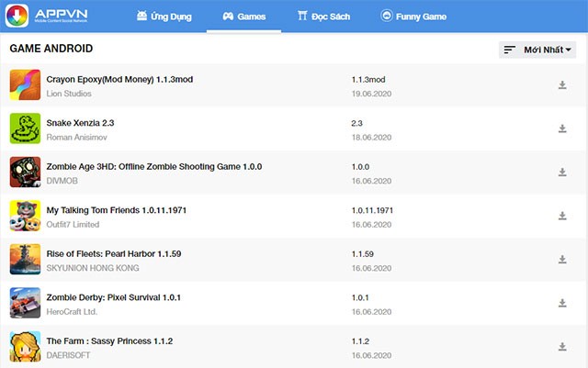Expand the Mới Nhất sort dropdown

coord(537,50)
